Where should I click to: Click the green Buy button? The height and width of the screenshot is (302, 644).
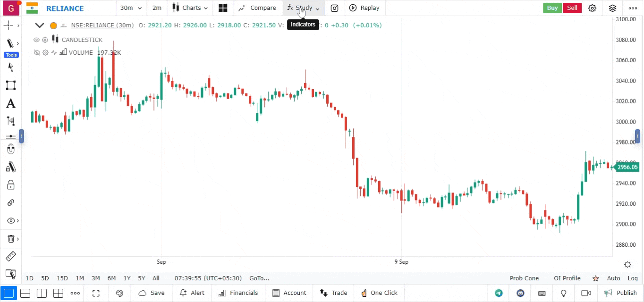552,8
